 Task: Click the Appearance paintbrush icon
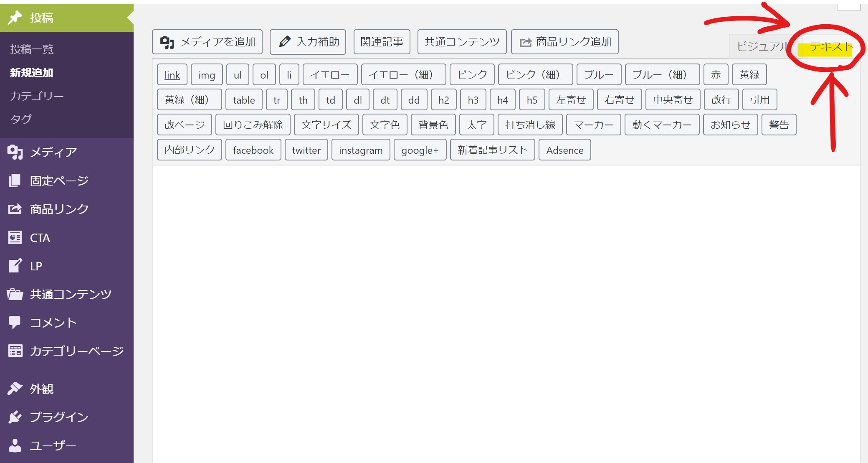tap(15, 389)
